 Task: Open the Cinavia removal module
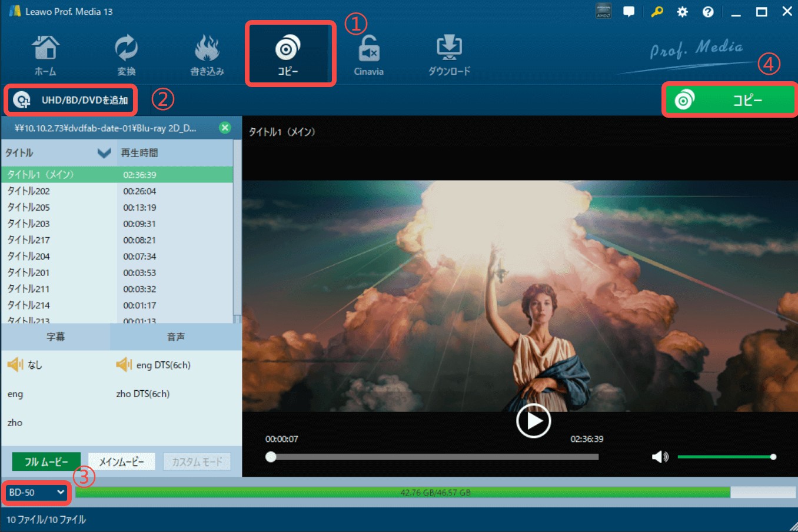(x=368, y=56)
